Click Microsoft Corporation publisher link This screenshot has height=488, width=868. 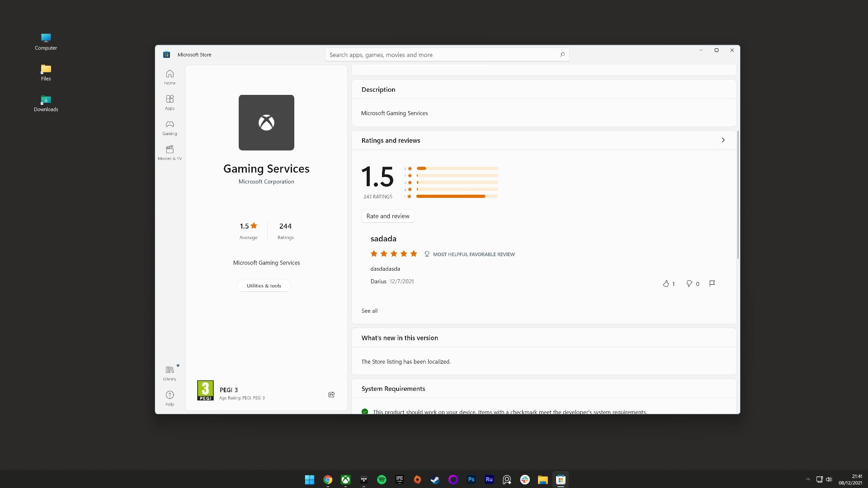(266, 182)
